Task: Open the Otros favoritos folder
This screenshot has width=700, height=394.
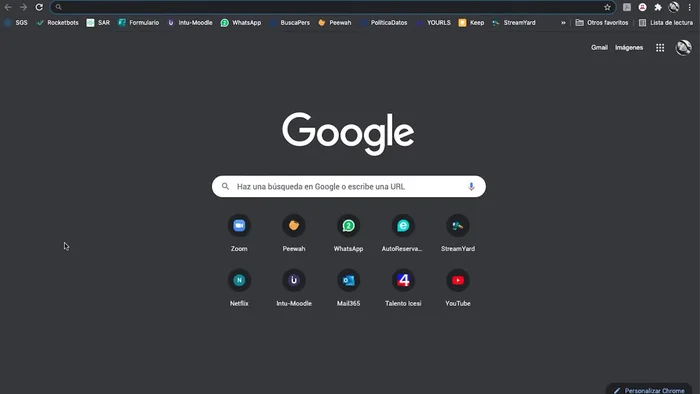Action: point(602,23)
